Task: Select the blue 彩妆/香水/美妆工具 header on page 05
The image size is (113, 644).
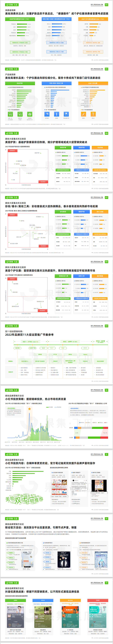Action: coord(56,83)
